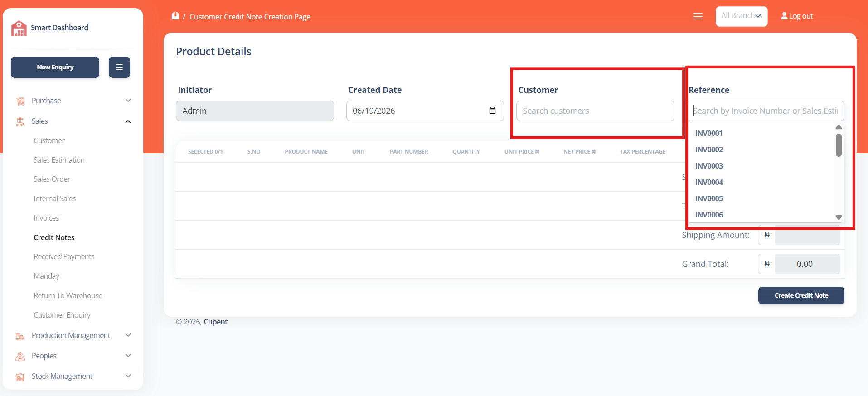The height and width of the screenshot is (396, 868).
Task: Click the Naira symbol beside Shipping Amount
Action: (x=767, y=235)
